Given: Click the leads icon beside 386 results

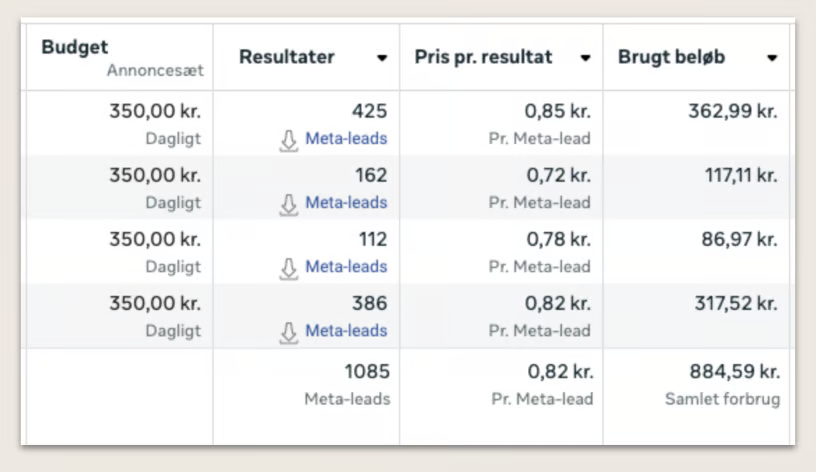Looking at the screenshot, I should 289,332.
